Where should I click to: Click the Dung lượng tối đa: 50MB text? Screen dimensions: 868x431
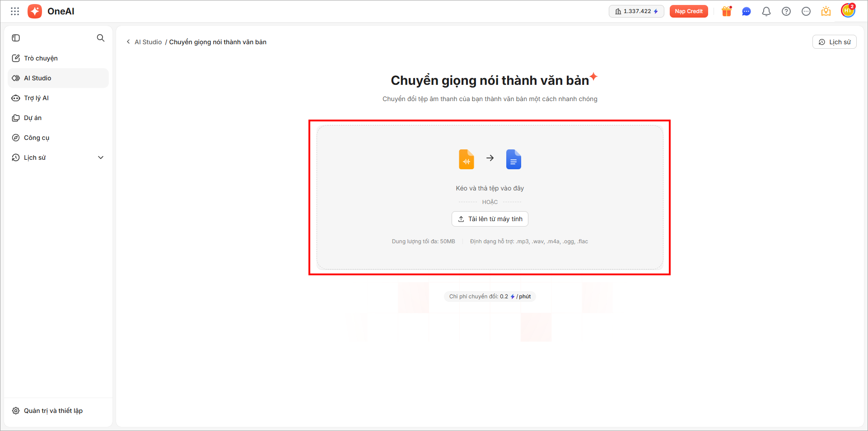424,241
